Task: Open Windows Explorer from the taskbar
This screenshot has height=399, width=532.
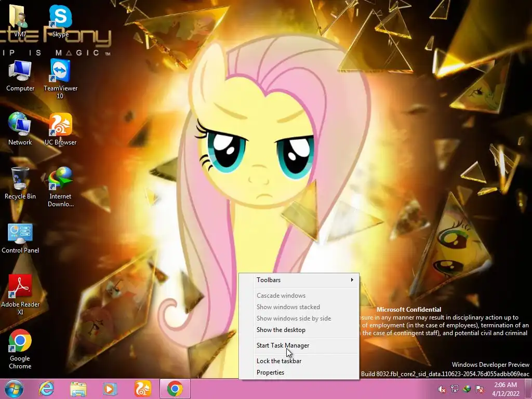Action: [78, 389]
